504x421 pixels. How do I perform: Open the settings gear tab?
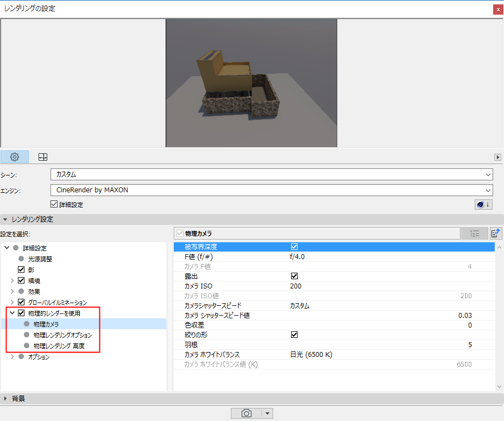(15, 157)
